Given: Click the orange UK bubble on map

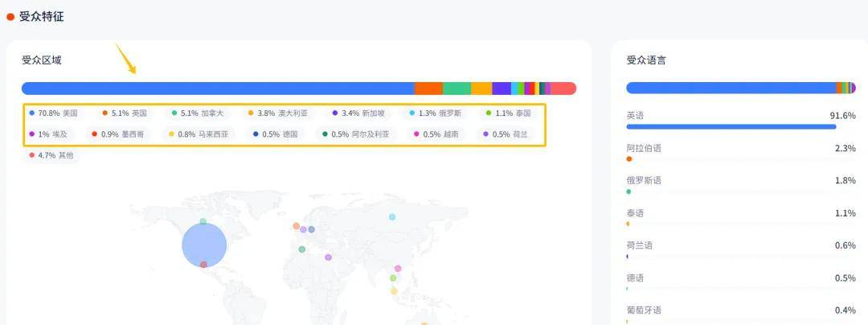Looking at the screenshot, I should pyautogui.click(x=297, y=226).
